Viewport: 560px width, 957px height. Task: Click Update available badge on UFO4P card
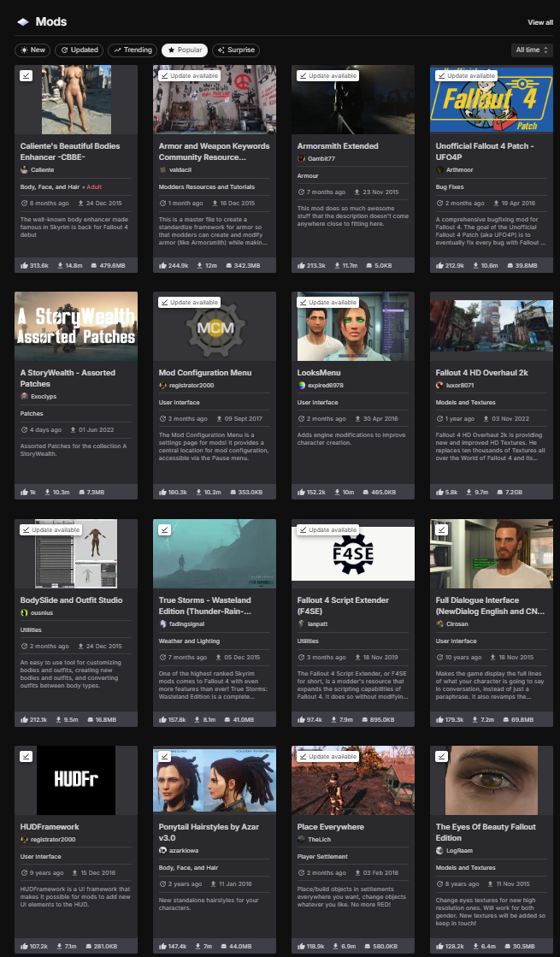[x=466, y=75]
